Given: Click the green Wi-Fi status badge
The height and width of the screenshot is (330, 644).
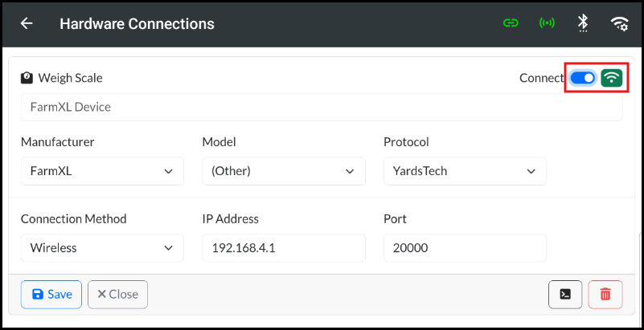Looking at the screenshot, I should click(x=612, y=77).
